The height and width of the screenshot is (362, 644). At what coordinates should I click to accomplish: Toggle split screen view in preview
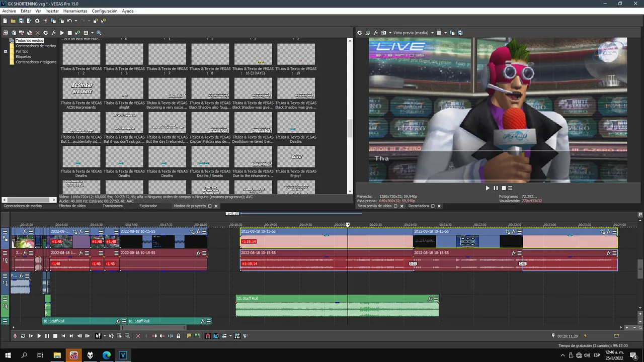[383, 33]
